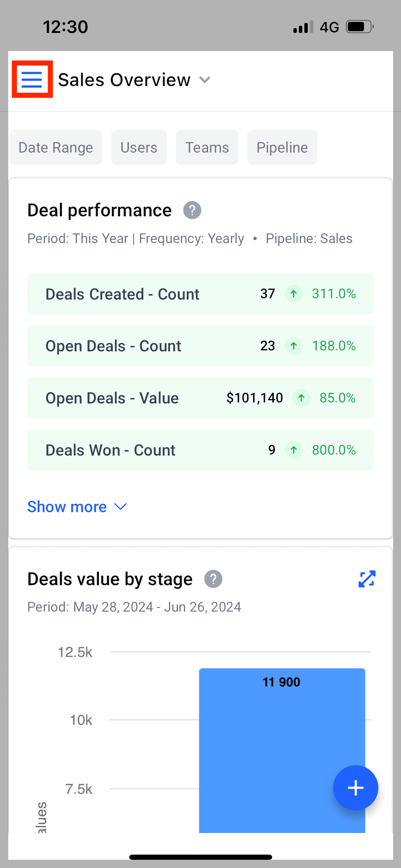The image size is (401, 868).
Task: Expand the Deals value by stage chart to fullscreen
Action: pos(366,578)
